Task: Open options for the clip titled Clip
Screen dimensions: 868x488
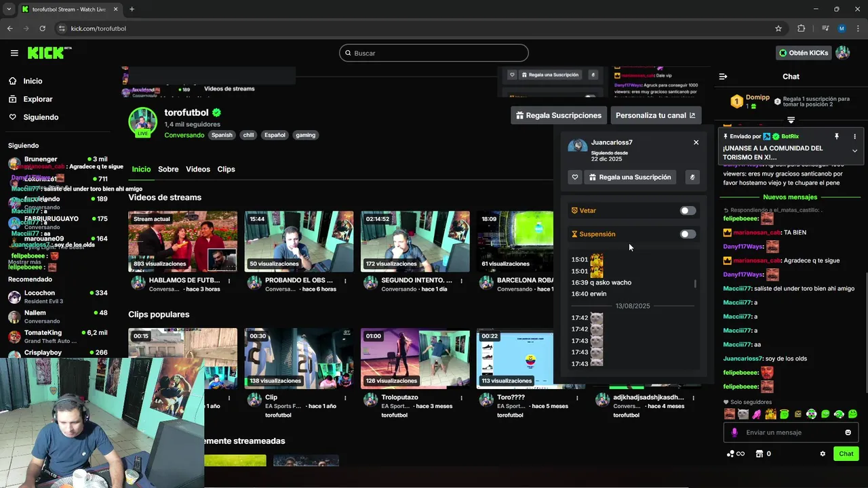Action: pos(345,398)
